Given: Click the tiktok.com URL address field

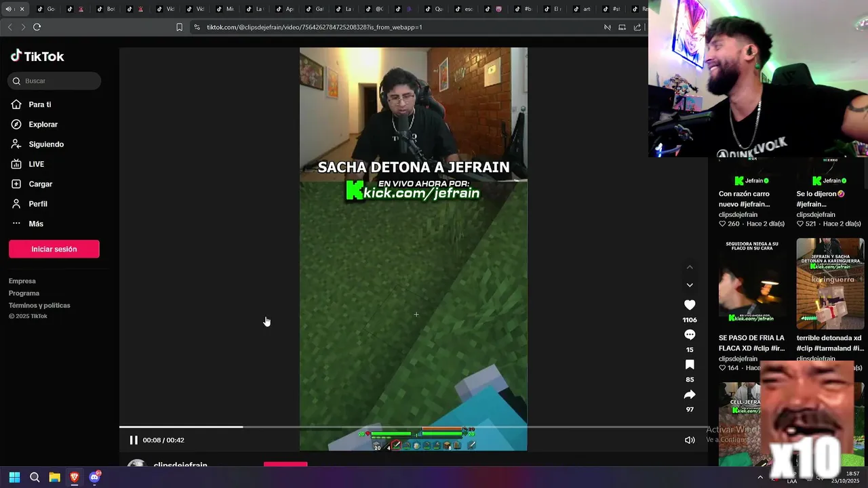Looking at the screenshot, I should (x=314, y=27).
